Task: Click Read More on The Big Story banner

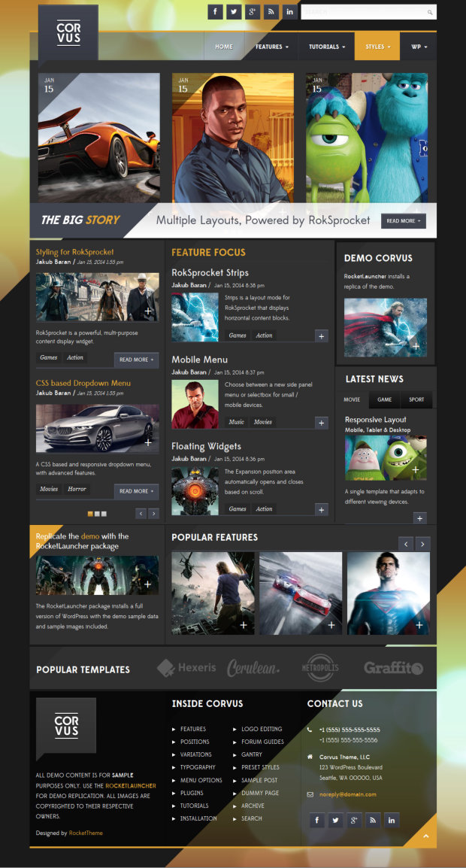Action: [404, 221]
